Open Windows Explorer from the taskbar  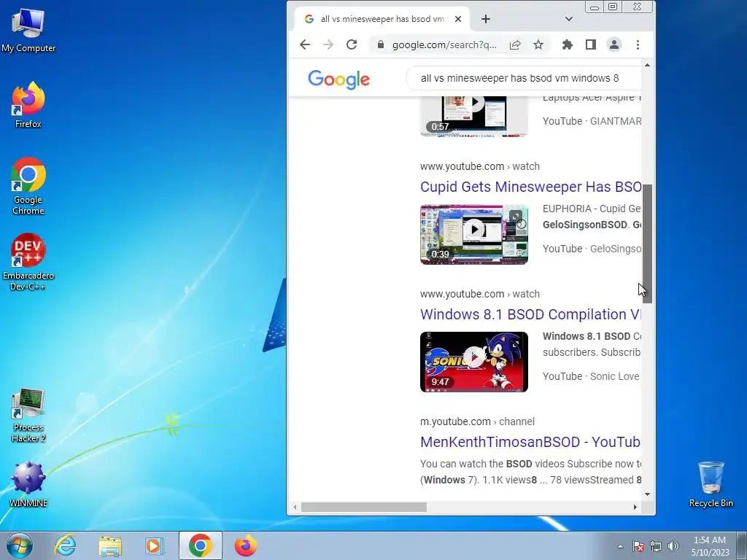click(x=110, y=545)
